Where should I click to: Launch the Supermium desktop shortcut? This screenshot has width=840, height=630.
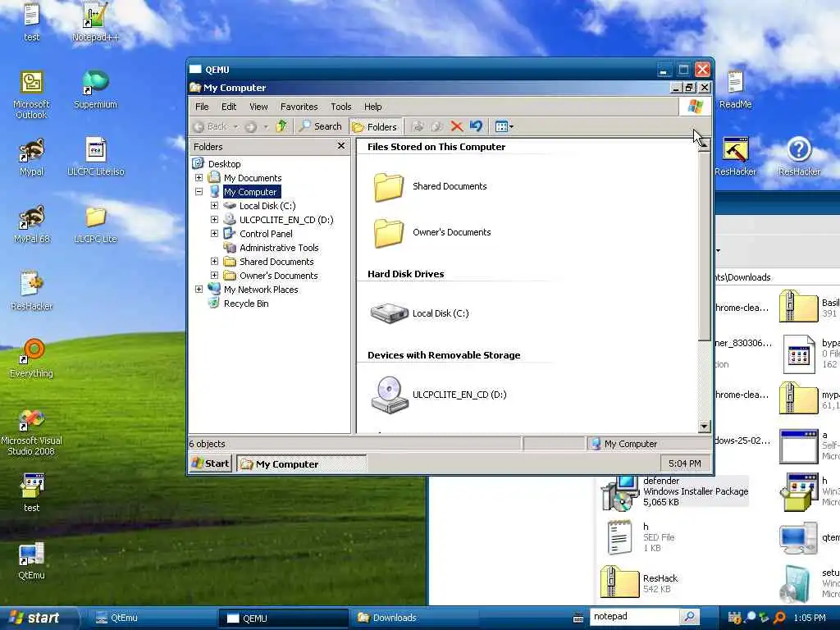point(95,89)
